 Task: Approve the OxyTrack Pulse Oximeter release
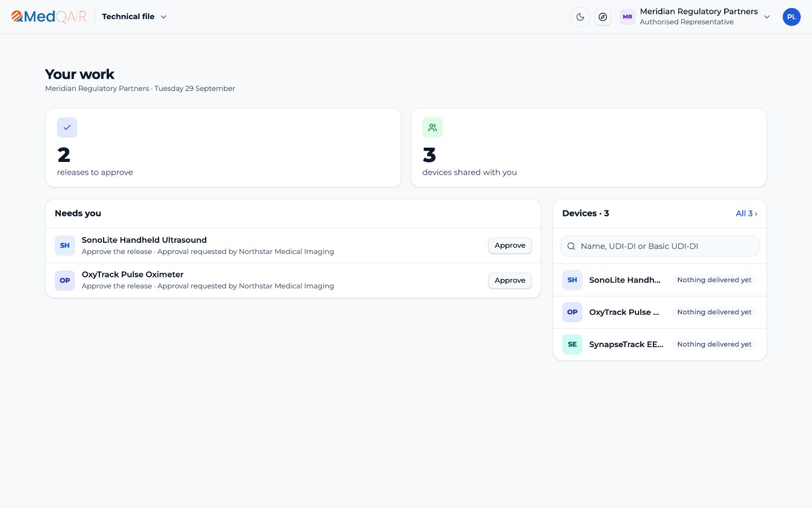tap(510, 280)
